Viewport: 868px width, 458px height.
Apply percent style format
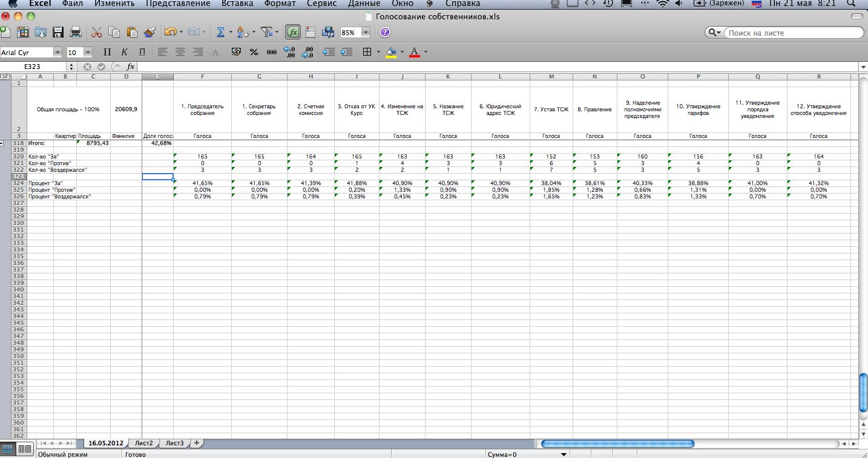point(254,52)
